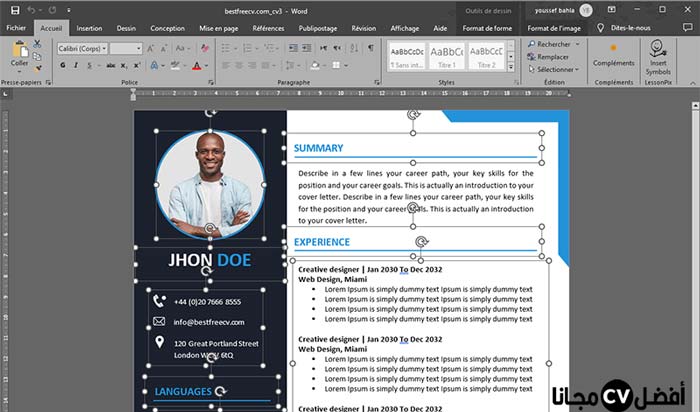
Task: Align text left
Action: point(226,66)
